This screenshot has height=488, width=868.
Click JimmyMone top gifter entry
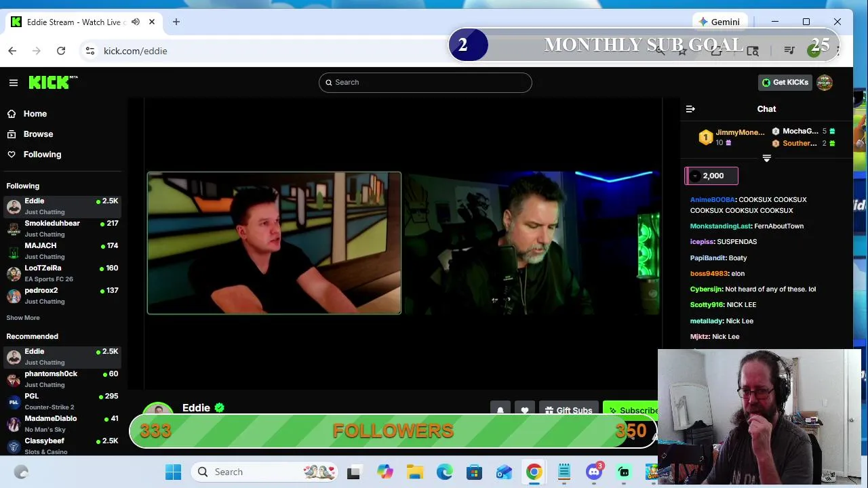[x=731, y=137]
